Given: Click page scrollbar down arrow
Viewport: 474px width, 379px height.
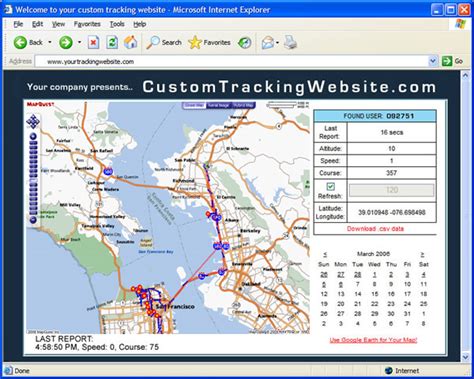Looking at the screenshot, I should (x=465, y=357).
